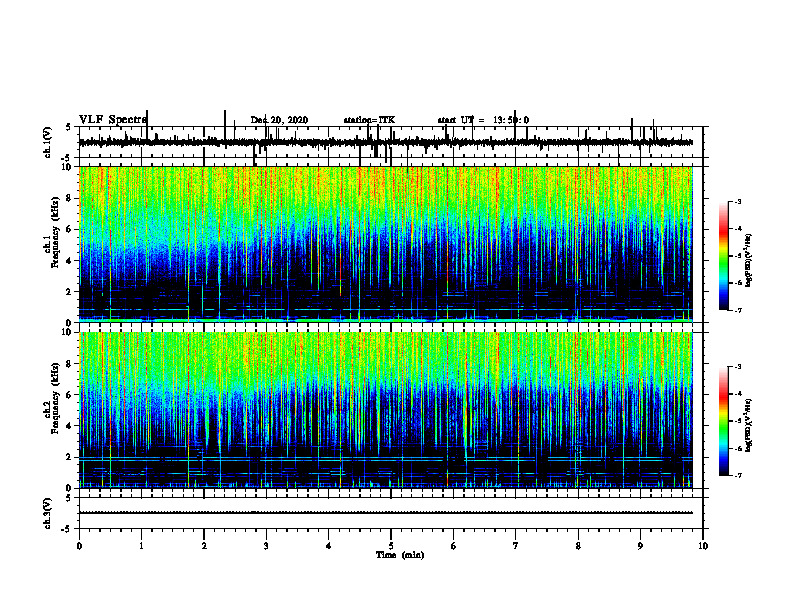Select the "Time (min)" axis label
The image size is (792, 612).
coord(400,555)
